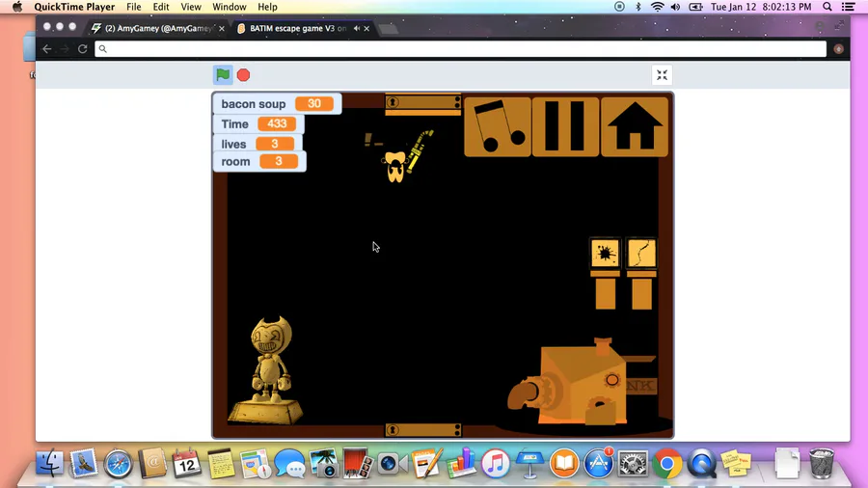
Task: Open Photo Booth from the Dock
Action: (358, 463)
